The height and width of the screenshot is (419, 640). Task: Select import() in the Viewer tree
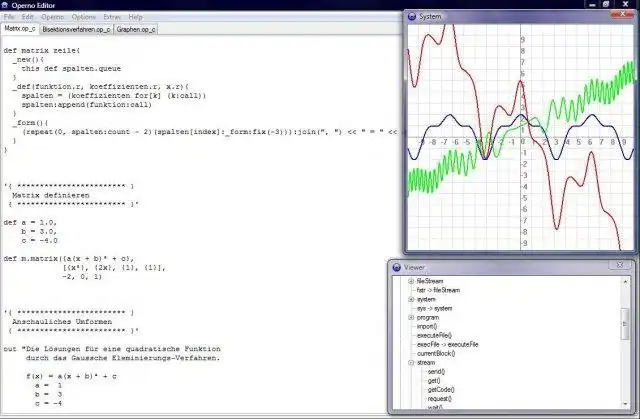coord(427,326)
